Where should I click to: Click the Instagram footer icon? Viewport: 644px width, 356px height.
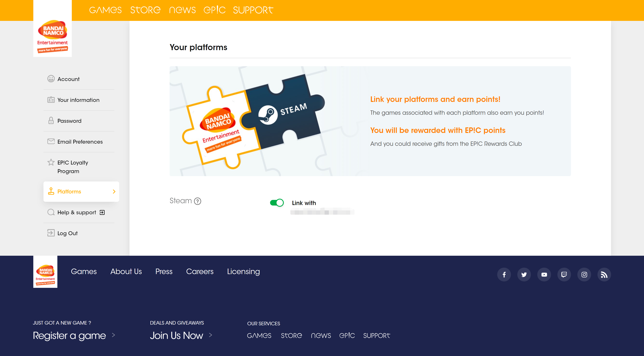[x=584, y=275]
